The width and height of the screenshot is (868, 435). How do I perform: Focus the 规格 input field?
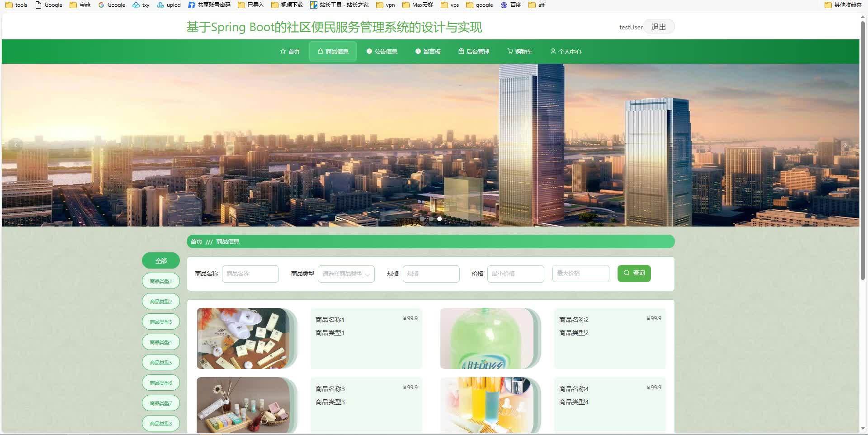(431, 274)
